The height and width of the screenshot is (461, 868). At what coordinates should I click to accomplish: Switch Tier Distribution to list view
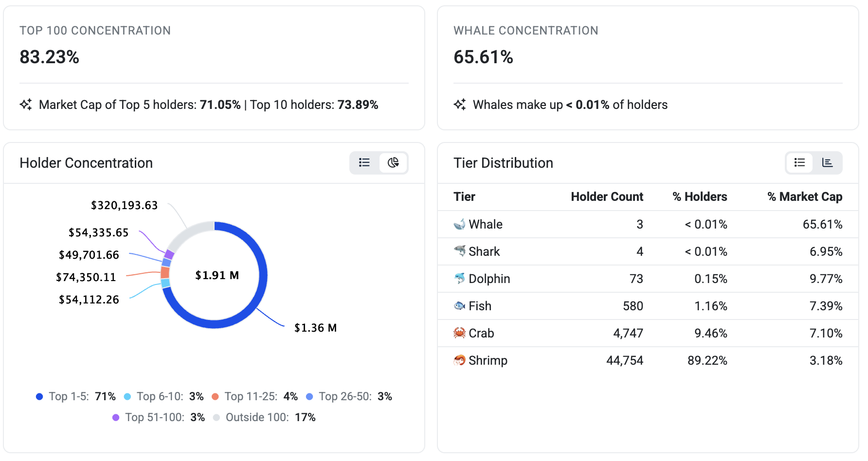coord(799,162)
